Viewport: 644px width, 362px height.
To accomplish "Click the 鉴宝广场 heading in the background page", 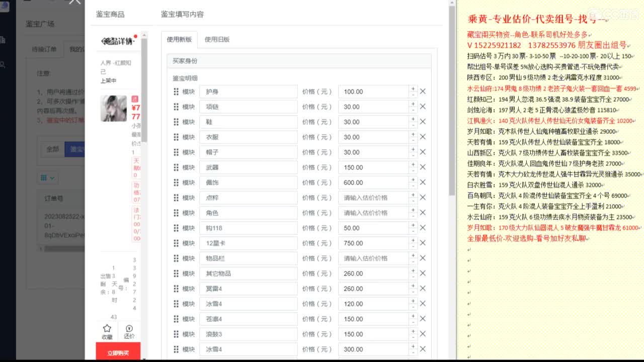I will point(40,24).
